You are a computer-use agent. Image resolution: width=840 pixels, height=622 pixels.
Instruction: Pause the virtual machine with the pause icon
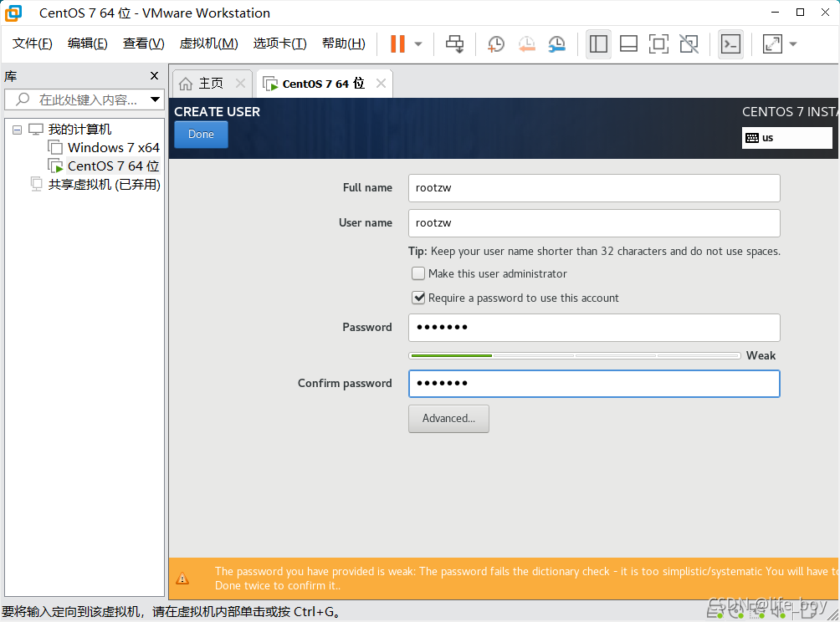point(397,44)
